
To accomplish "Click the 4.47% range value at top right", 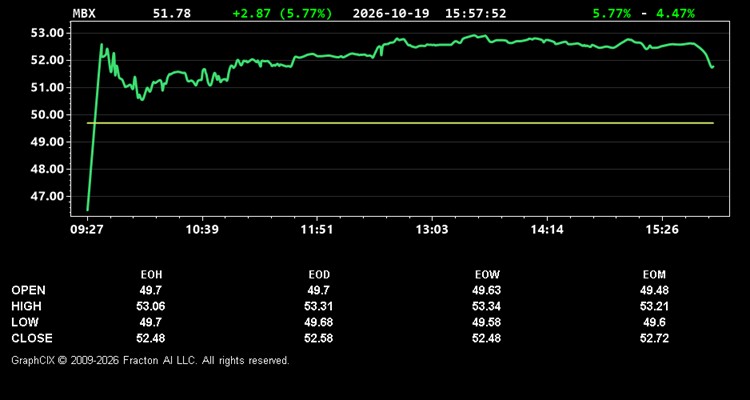I will (x=675, y=13).
